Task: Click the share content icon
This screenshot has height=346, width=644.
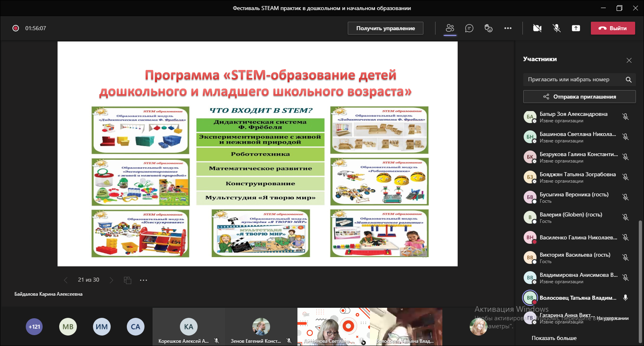Action: 576,28
